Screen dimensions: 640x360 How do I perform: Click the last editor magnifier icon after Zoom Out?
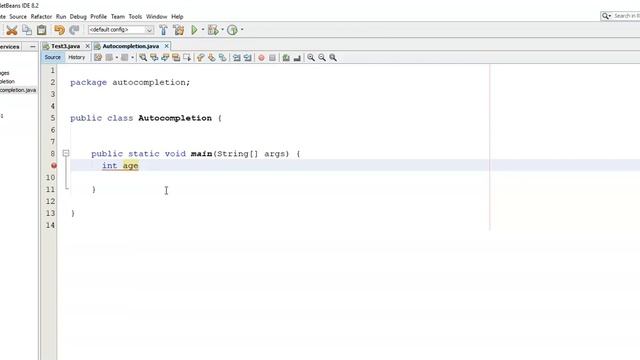333,58
